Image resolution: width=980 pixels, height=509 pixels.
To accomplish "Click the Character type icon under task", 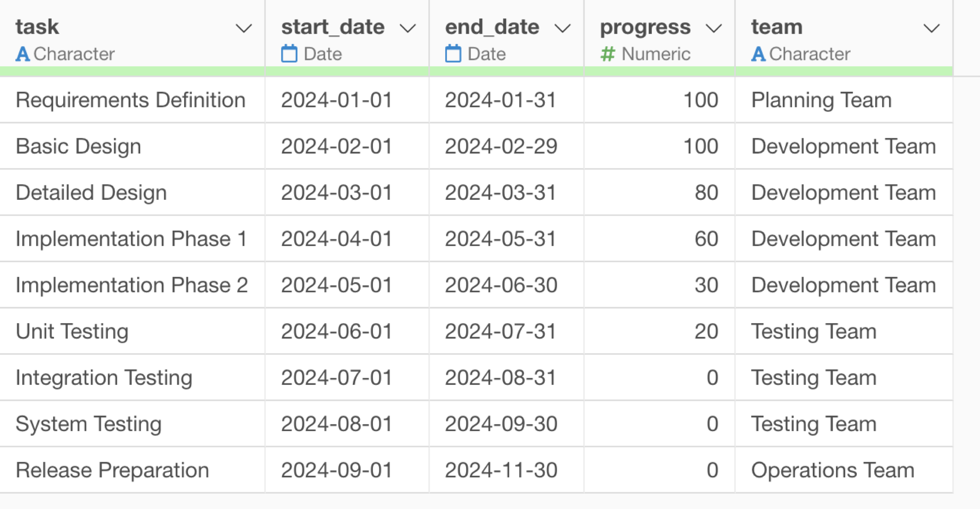I will tap(23, 54).
